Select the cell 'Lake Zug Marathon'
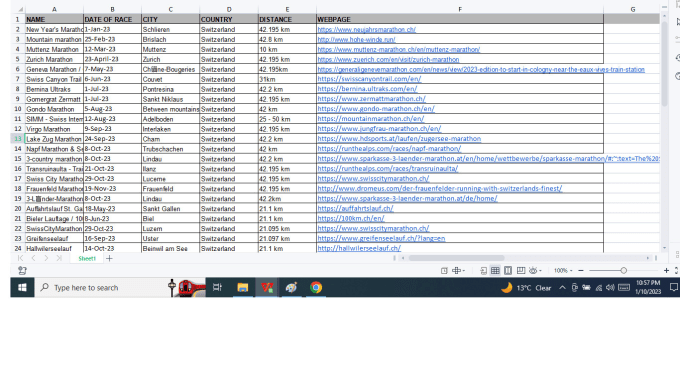 pyautogui.click(x=54, y=139)
